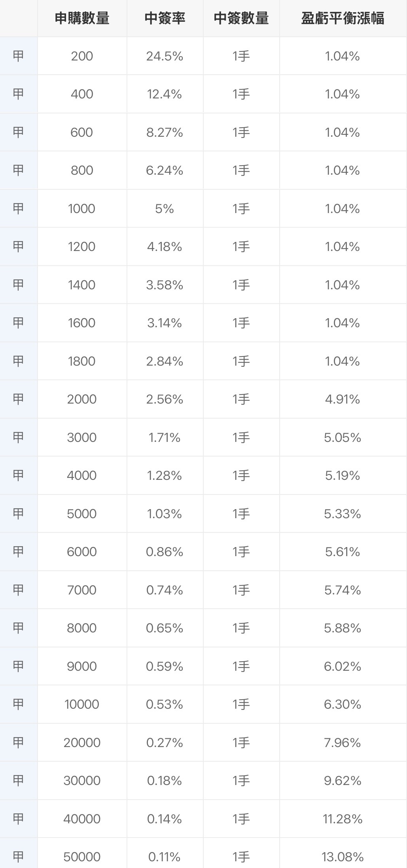Select the 1000 subscription quantity cell
The width and height of the screenshot is (407, 868).
82,209
